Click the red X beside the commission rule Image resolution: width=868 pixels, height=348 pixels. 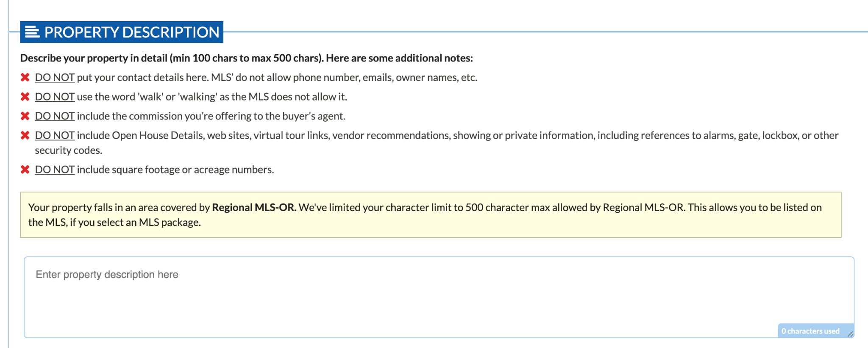coord(24,116)
